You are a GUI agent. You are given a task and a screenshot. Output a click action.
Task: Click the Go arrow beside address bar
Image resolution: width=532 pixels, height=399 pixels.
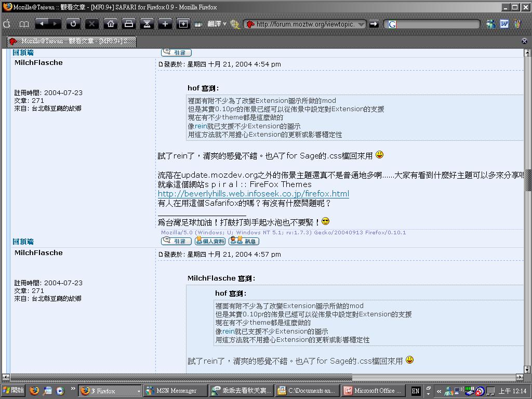click(374, 24)
